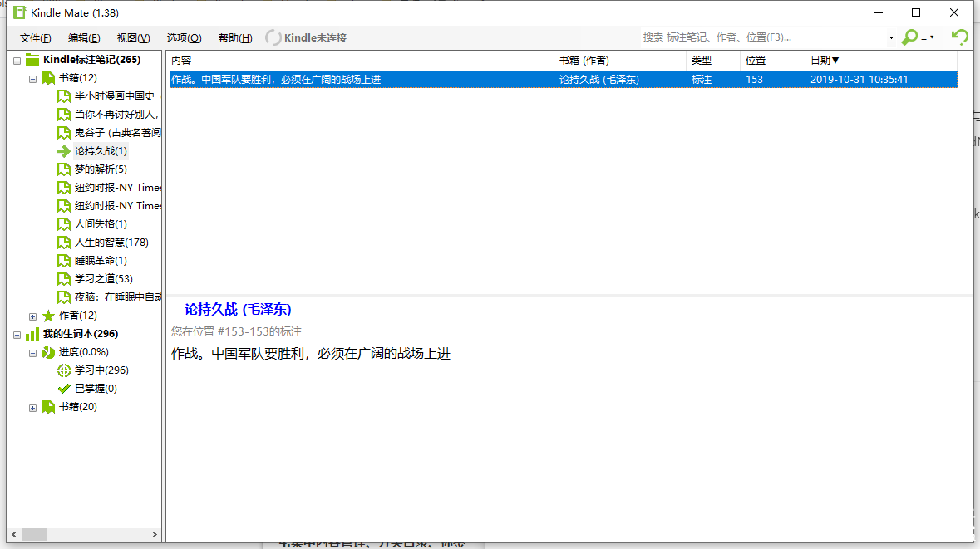
Task: Sort by the 日期 column header
Action: pos(880,61)
